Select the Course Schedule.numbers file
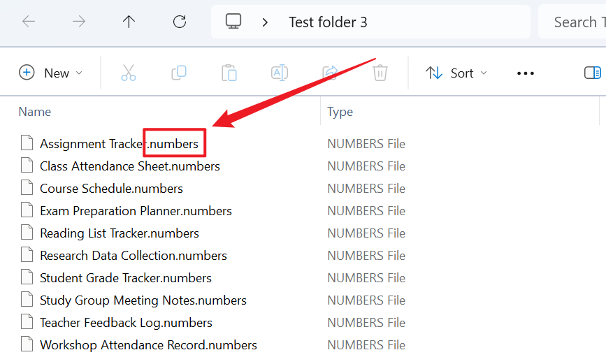The height and width of the screenshot is (364, 606). [111, 189]
